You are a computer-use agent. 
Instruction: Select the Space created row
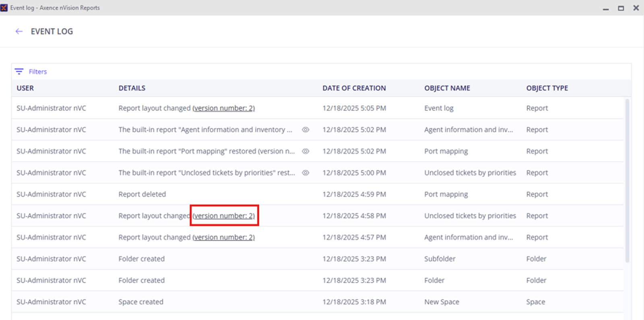click(141, 302)
